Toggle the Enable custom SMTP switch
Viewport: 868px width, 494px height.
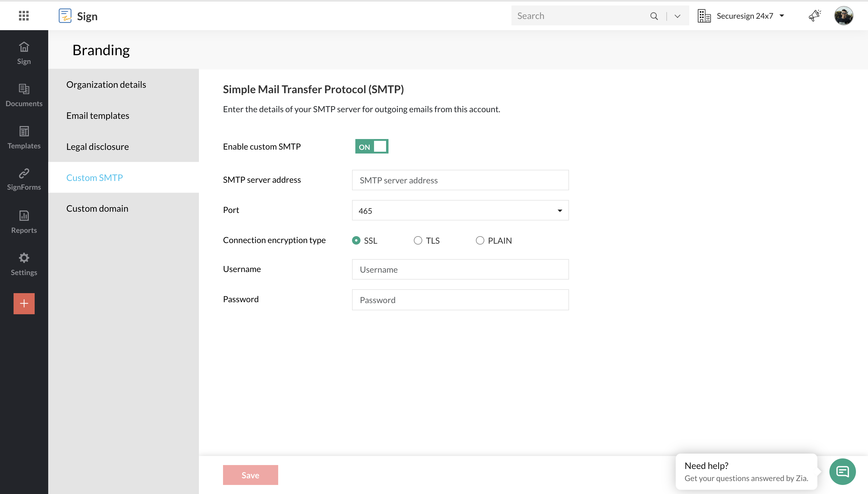click(372, 146)
